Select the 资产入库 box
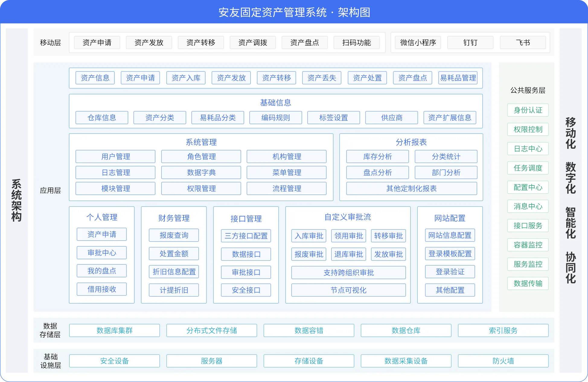 186,78
